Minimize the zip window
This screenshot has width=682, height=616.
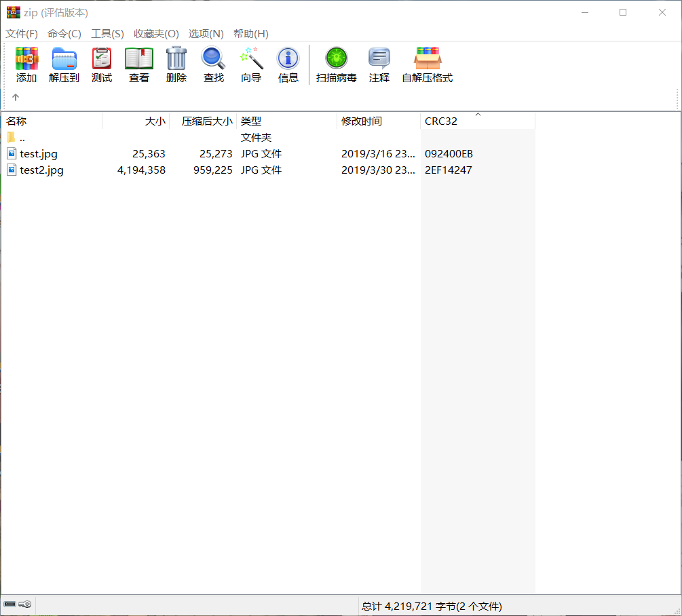pos(585,13)
